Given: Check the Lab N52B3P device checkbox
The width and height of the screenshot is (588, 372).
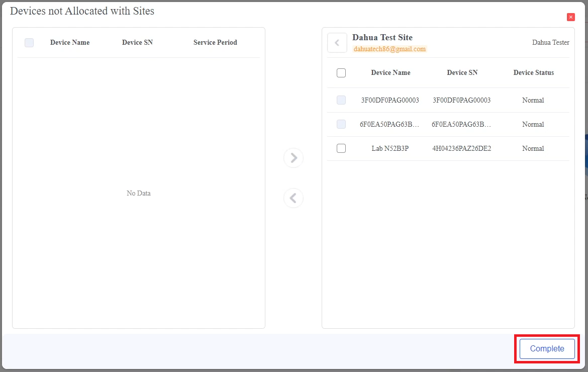Looking at the screenshot, I should pyautogui.click(x=341, y=148).
